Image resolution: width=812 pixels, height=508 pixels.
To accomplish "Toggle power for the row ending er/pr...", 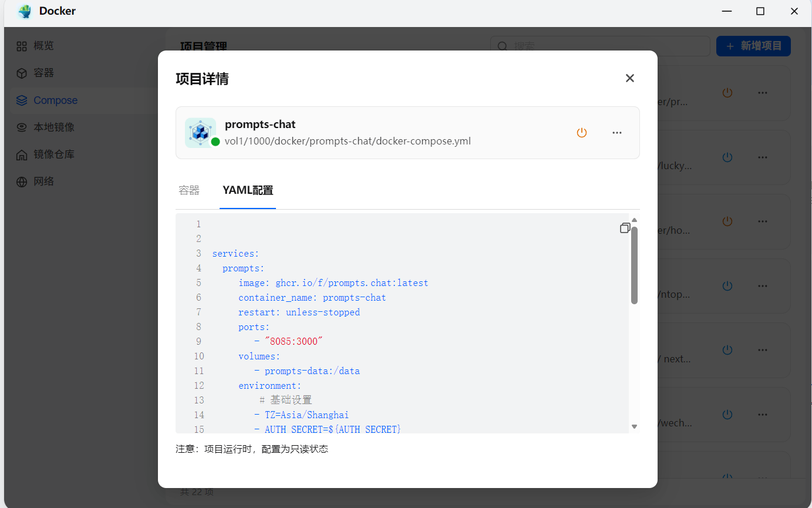I will [x=727, y=93].
